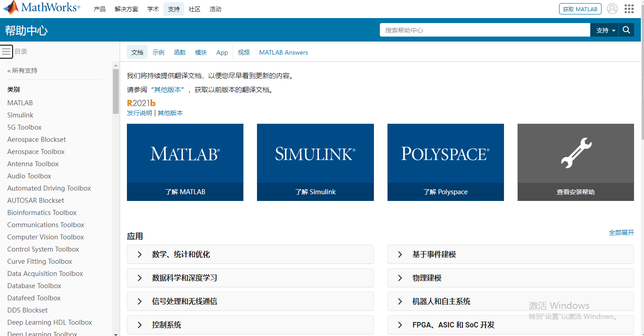Click the wrench installation help tile
Viewport: 644px width, 336px height.
click(576, 162)
